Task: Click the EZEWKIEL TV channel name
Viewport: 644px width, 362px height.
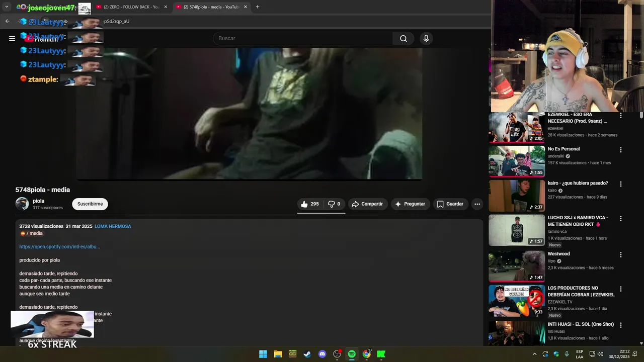Action: 560,302
